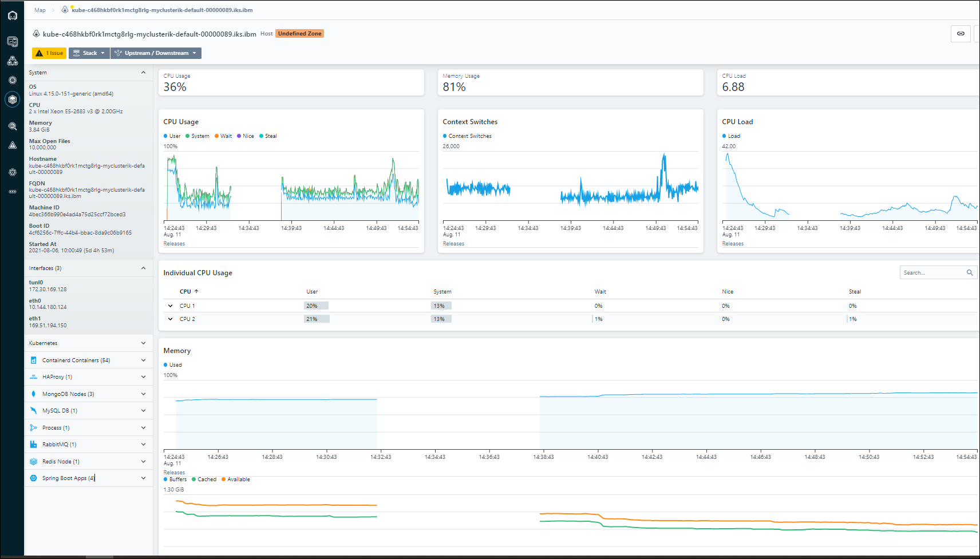Click the CPU Usage 36% summary card
The height and width of the screenshot is (559, 980).
[291, 82]
